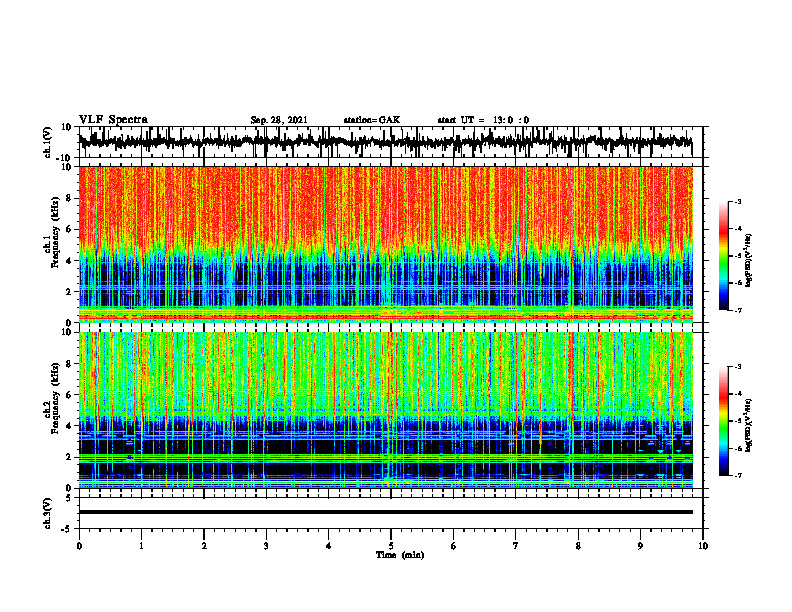Click the "-7" label on the ch.2 color bar
Viewport: 792px width, 612px height.
tap(737, 475)
